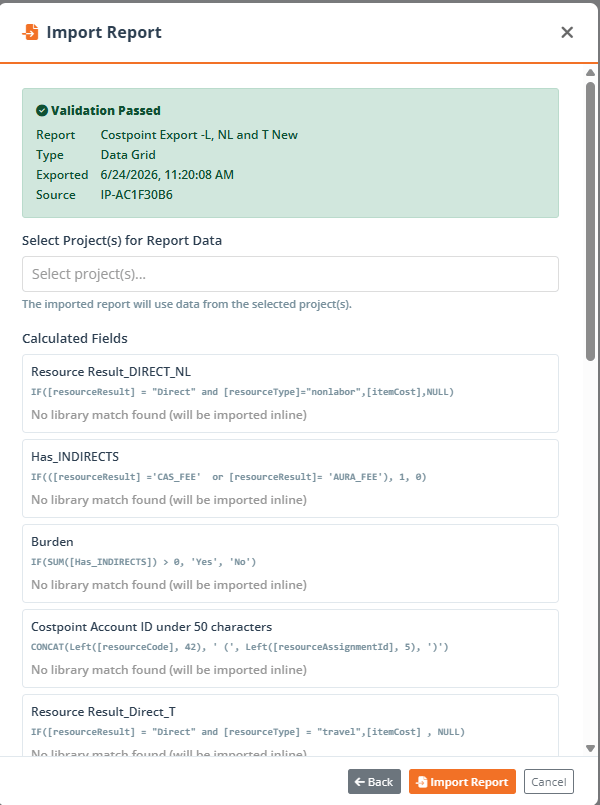Image resolution: width=600 pixels, height=805 pixels.
Task: Click the Calculated Fields section heading
Action: click(x=75, y=339)
